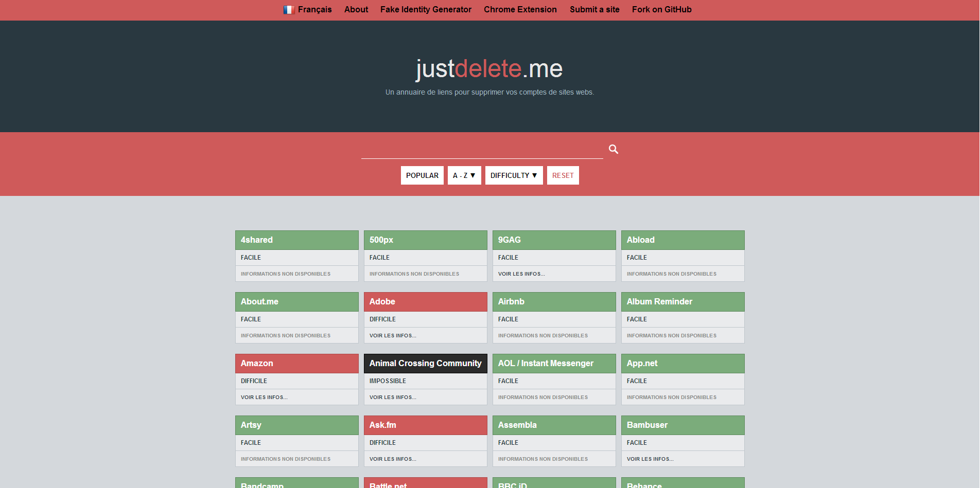This screenshot has height=488, width=980.
Task: Open the Fake Identity Generator link
Action: point(426,9)
